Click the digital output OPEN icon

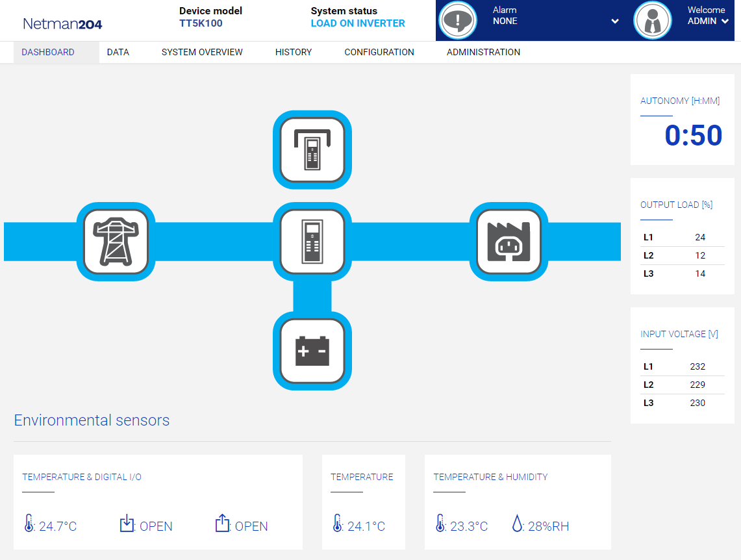222,524
